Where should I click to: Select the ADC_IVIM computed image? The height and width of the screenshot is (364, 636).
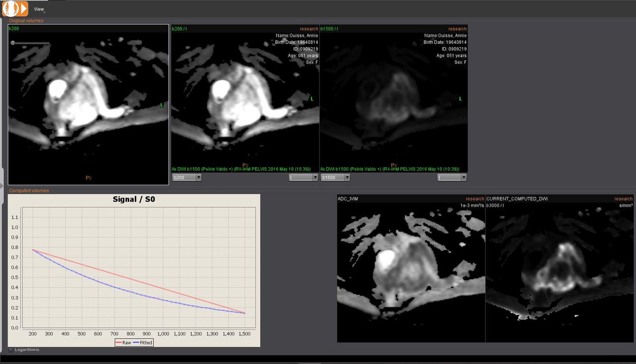point(411,268)
